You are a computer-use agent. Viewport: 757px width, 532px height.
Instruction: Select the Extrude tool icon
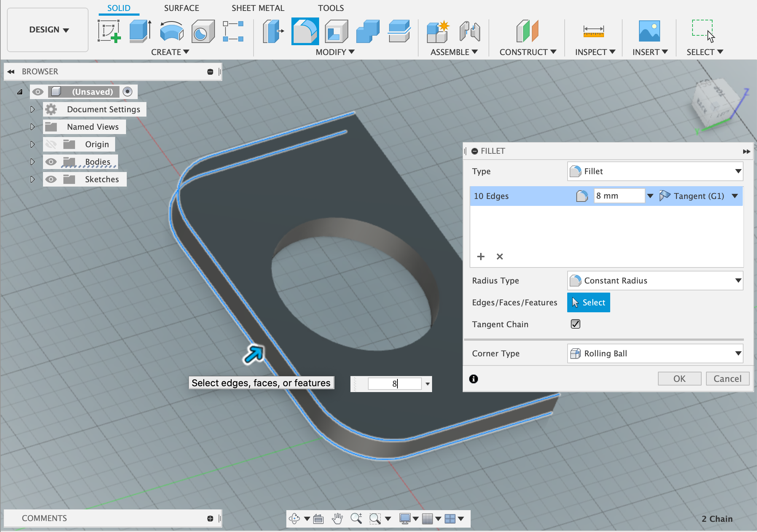click(x=140, y=31)
